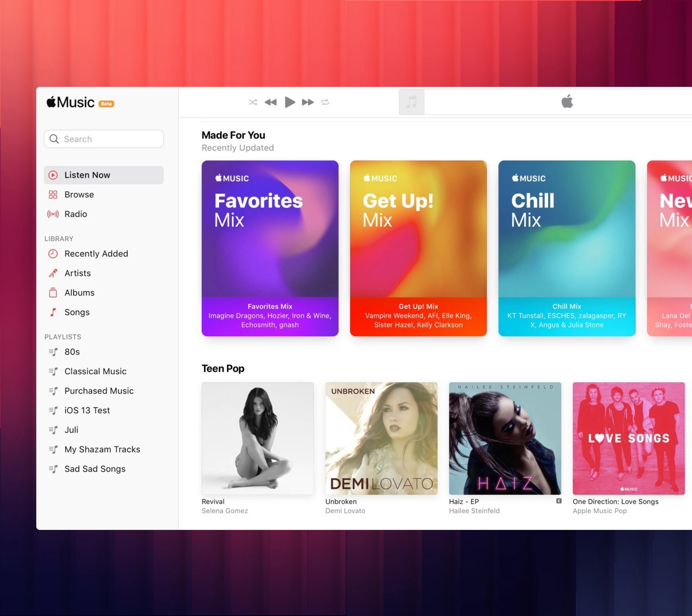Click the Apple logo in the now-playing display

coord(567,101)
